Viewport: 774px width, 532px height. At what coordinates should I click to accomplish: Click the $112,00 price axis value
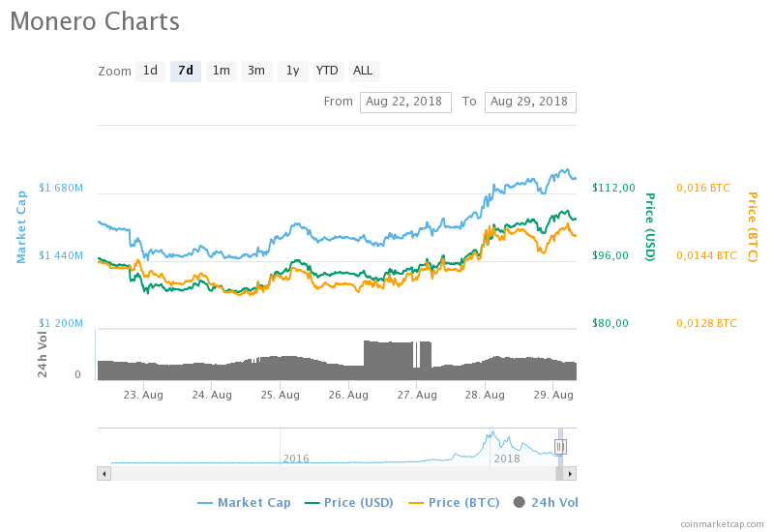click(613, 188)
